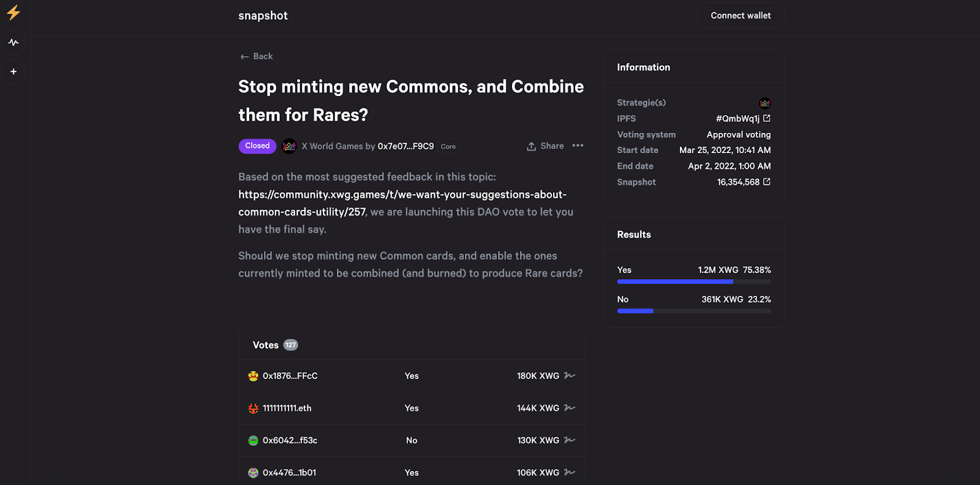This screenshot has width=980, height=485.
Task: Click the Results panel heading
Action: (634, 235)
